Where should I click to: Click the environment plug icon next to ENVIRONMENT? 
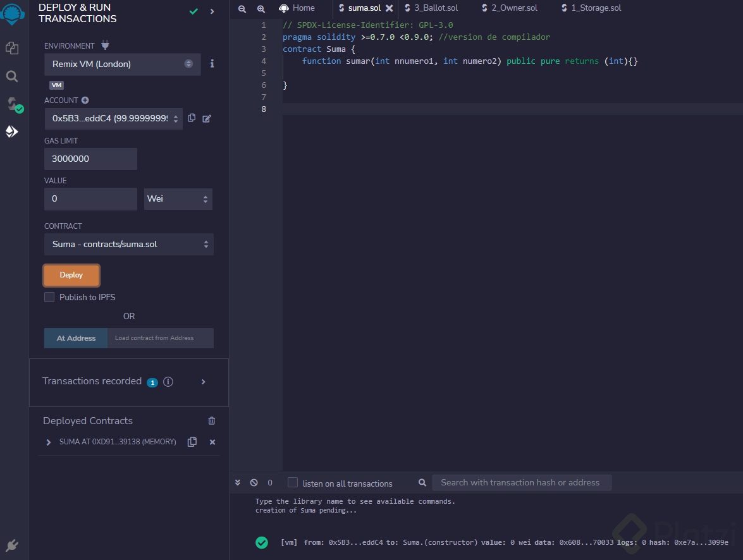[x=105, y=46]
